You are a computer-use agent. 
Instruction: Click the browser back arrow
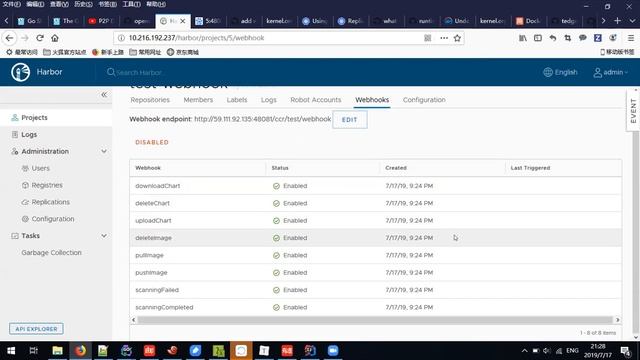[9, 38]
